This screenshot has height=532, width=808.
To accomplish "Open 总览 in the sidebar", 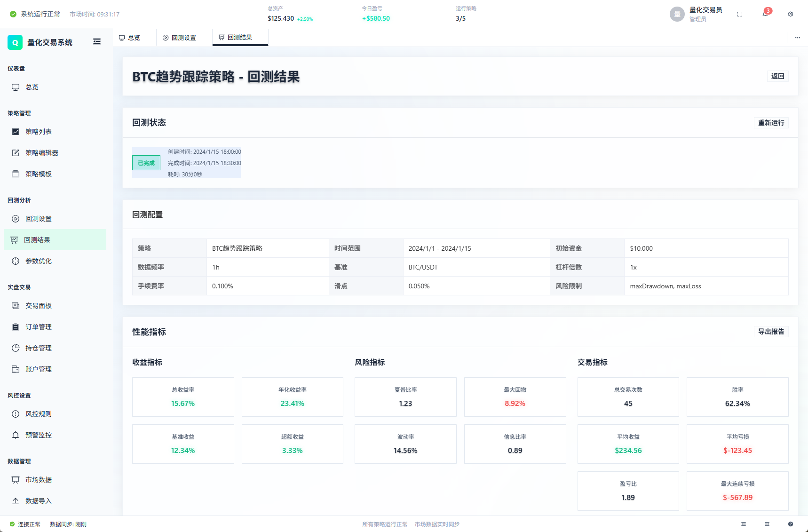I will (x=55, y=87).
